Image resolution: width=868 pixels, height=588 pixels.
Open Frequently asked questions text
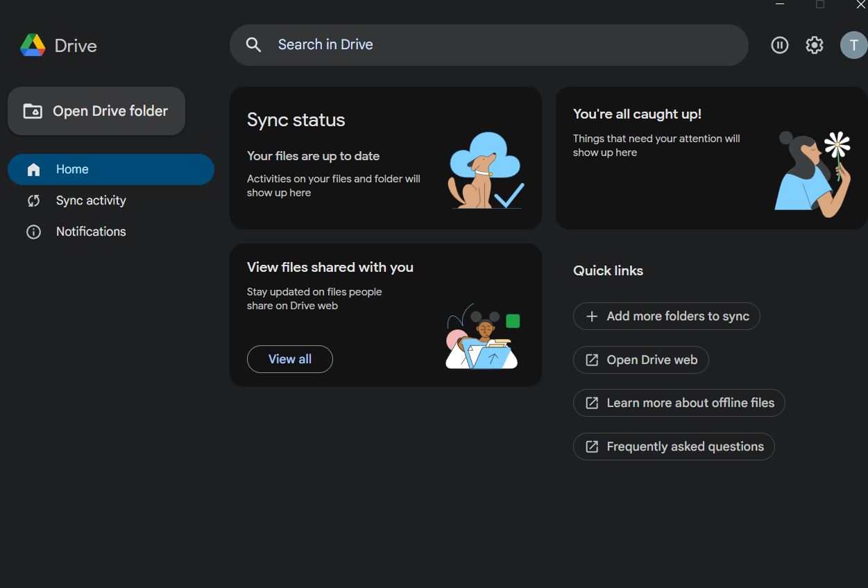[x=686, y=447]
